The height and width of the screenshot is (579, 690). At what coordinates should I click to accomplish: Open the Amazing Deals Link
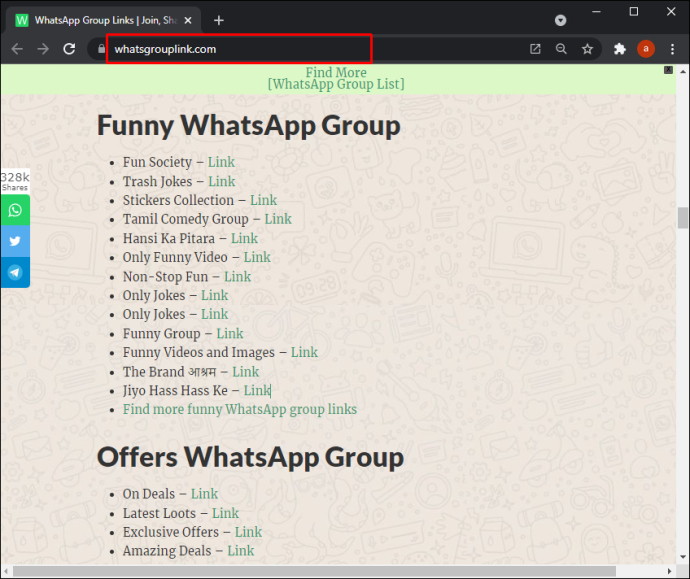pos(241,550)
